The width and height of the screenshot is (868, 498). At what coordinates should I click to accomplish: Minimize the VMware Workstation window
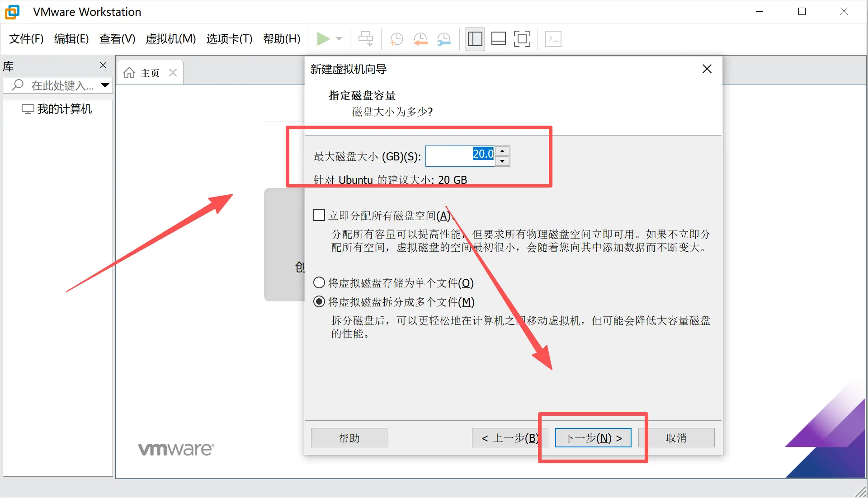pos(759,12)
